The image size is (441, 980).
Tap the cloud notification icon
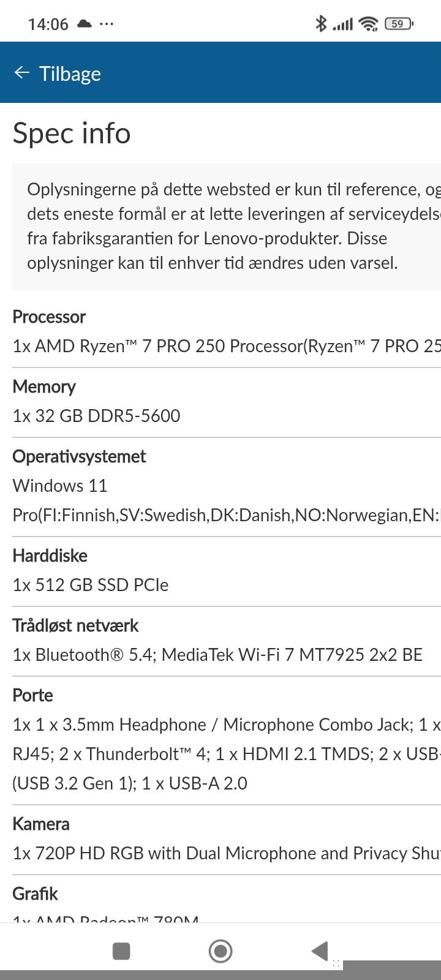(x=85, y=24)
